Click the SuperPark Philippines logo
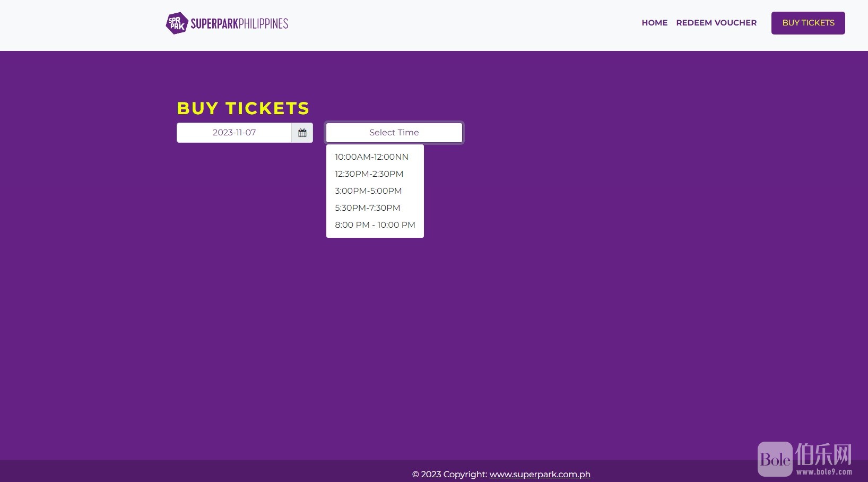This screenshot has width=868, height=482. [227, 23]
